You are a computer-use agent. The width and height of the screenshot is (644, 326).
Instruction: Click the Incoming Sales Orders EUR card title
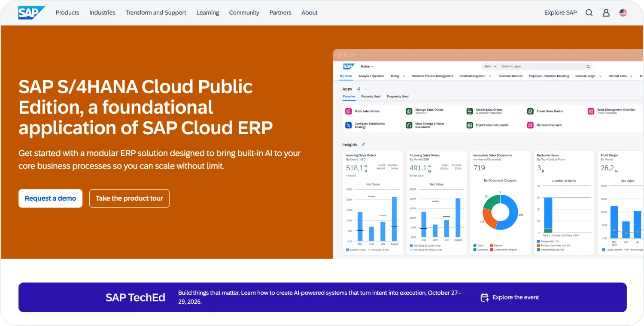click(x=425, y=155)
